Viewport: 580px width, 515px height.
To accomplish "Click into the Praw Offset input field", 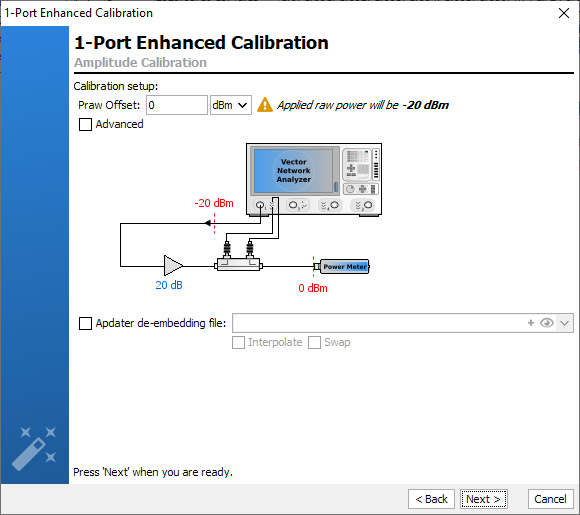I will click(177, 105).
